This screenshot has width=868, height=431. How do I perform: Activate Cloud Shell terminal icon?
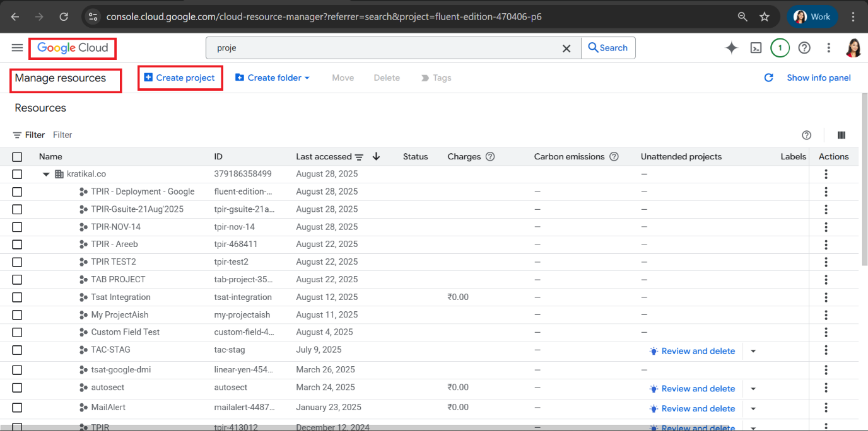tap(756, 48)
